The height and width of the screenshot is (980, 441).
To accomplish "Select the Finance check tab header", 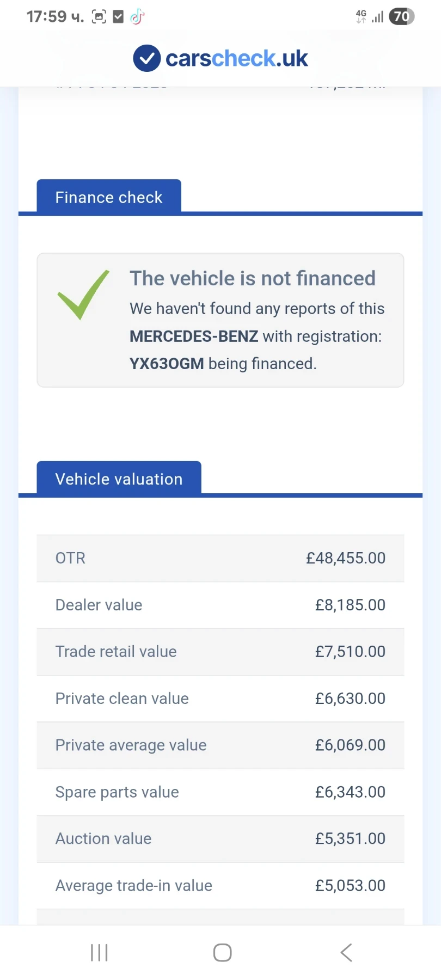I will [x=109, y=197].
